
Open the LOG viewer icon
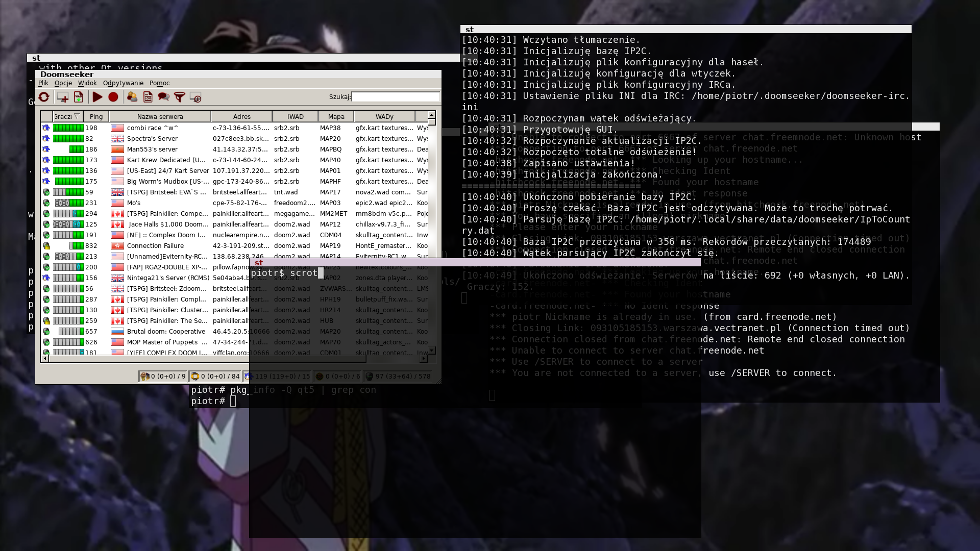pos(148,97)
